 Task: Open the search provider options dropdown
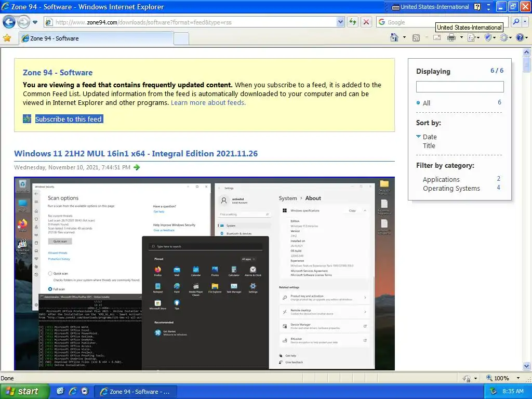525,22
